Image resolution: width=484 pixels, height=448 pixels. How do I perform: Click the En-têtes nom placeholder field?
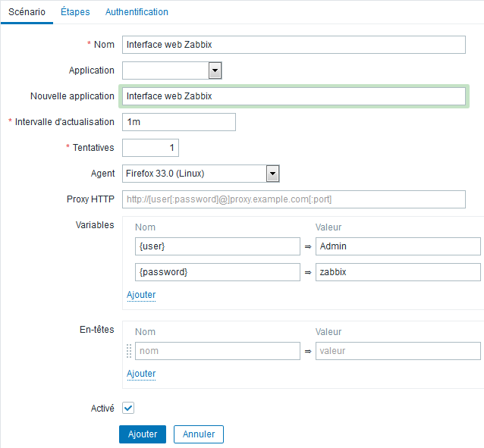pos(218,351)
